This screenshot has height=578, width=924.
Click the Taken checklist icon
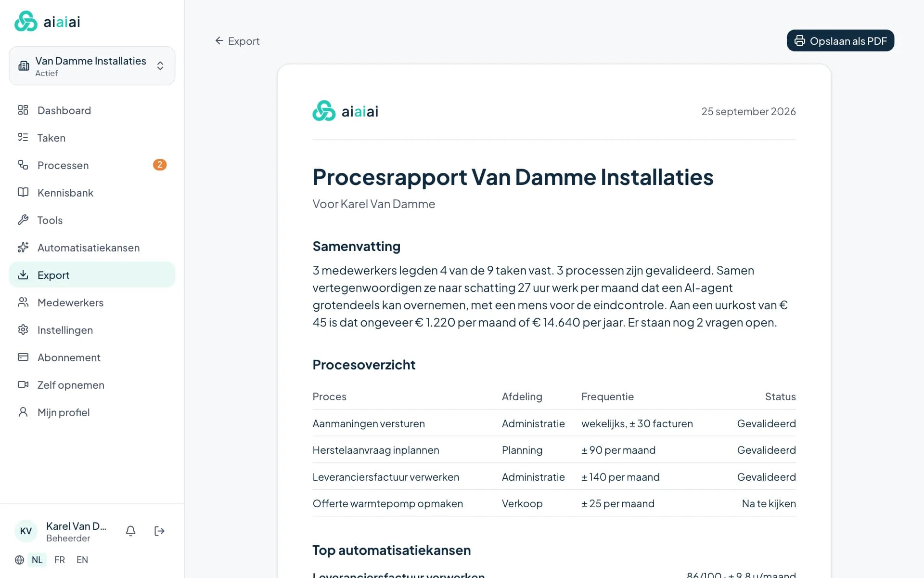click(23, 138)
